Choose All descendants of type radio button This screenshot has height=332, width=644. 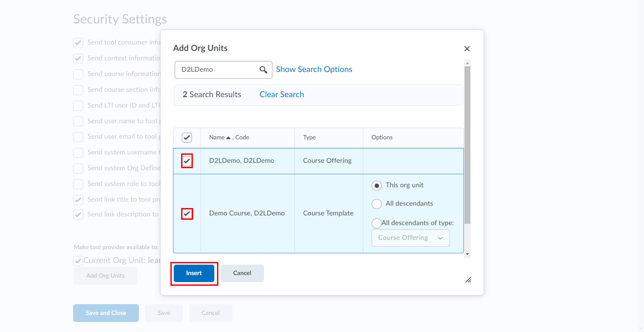377,223
